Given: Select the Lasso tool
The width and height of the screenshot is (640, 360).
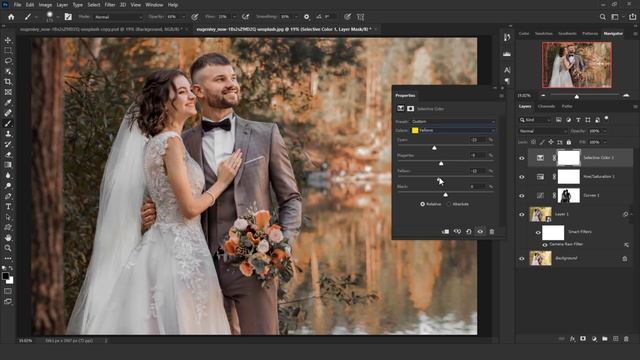Looking at the screenshot, I should [x=8, y=61].
